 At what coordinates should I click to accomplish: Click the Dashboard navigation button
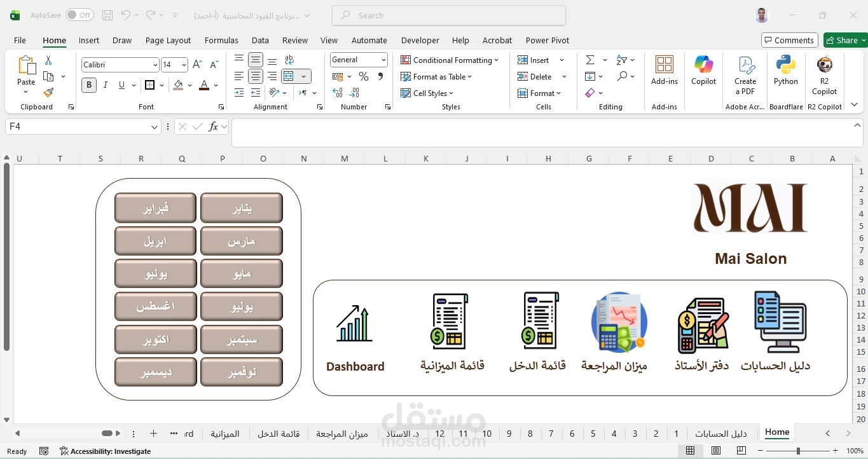coord(355,337)
